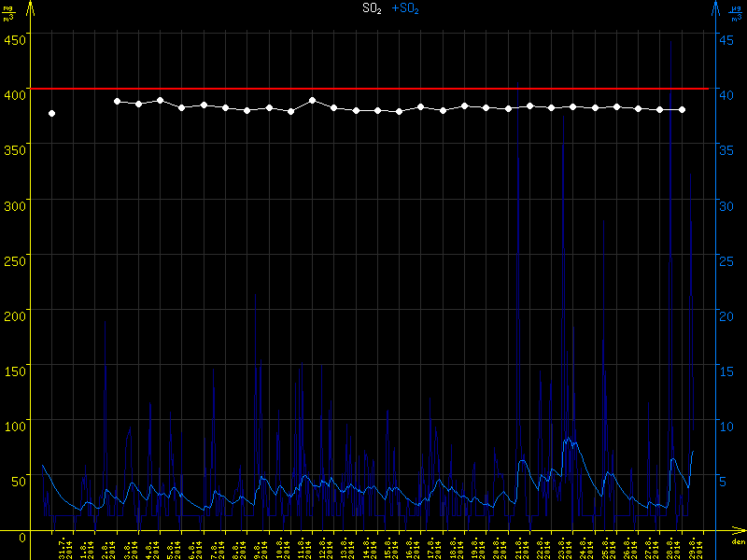The width and height of the screenshot is (747, 560).
Task: Click the white SO2 legend label
Action: pyautogui.click(x=372, y=8)
